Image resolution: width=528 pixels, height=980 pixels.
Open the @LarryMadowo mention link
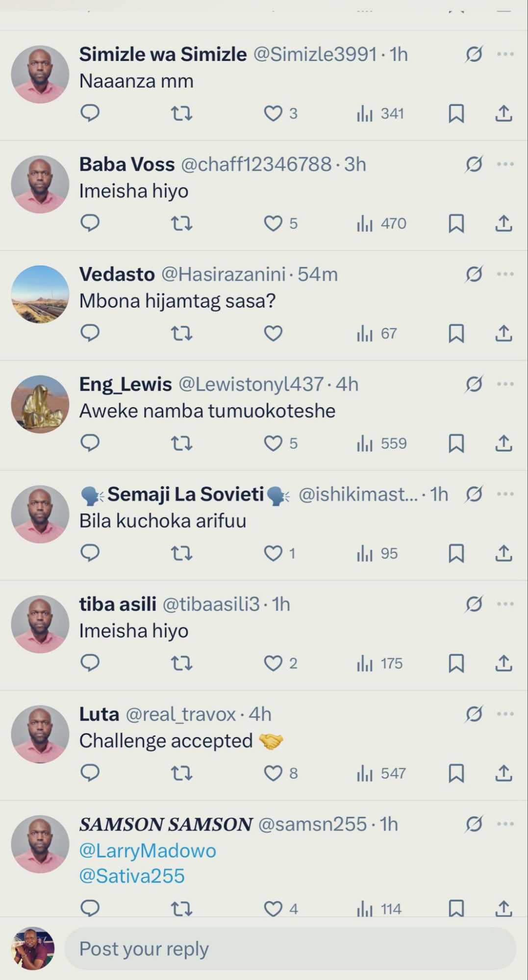(148, 851)
